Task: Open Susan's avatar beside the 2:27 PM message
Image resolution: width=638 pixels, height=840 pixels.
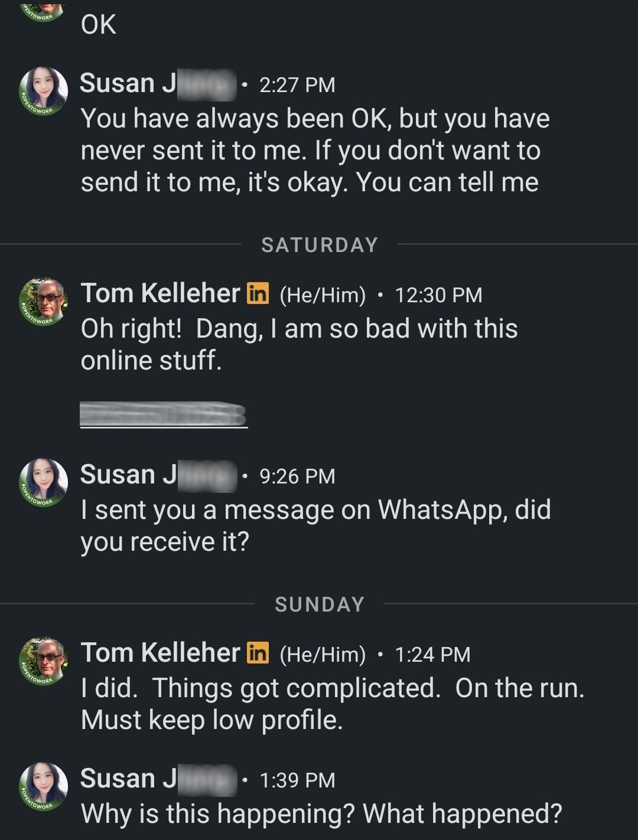Action: pyautogui.click(x=44, y=91)
